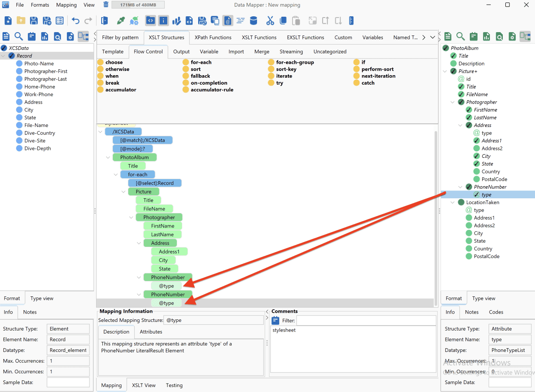
Task: Click the Redo arrow icon
Action: (x=88, y=20)
